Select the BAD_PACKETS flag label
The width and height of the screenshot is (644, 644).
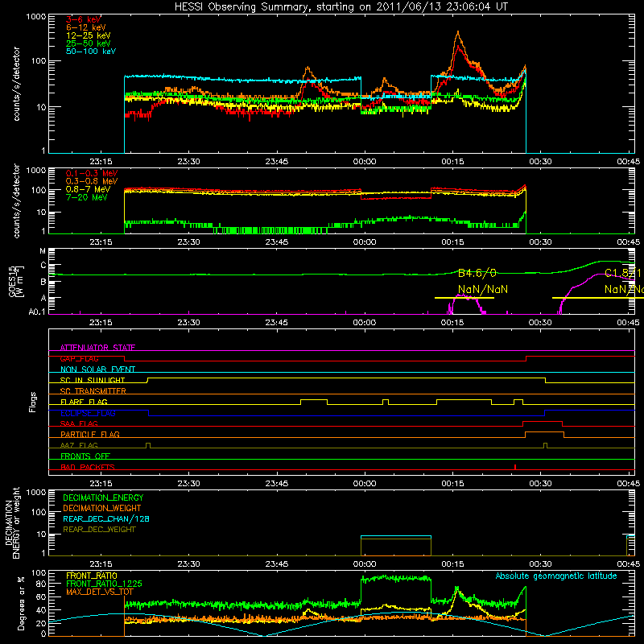88,467
